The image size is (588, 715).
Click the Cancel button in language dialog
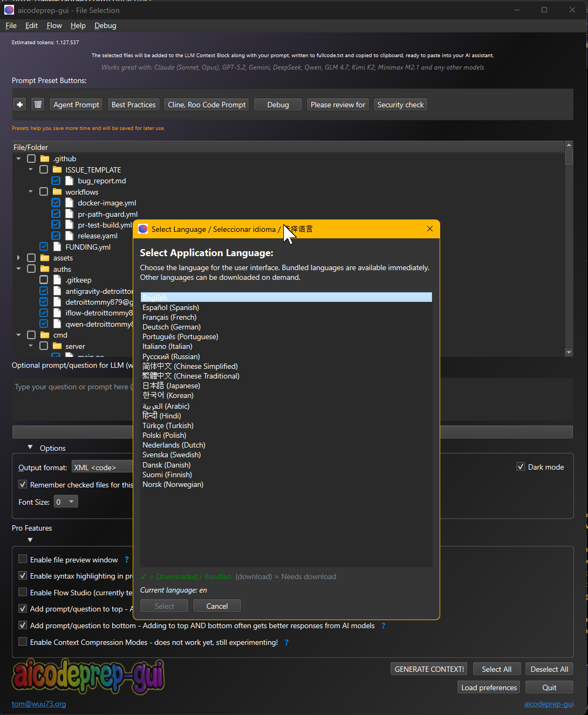click(217, 606)
